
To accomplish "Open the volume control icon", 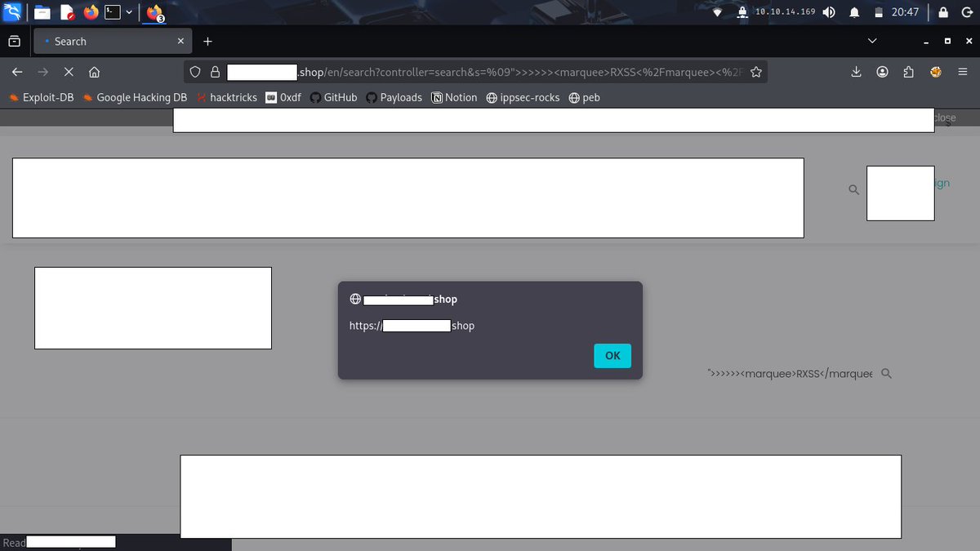I will tap(829, 12).
